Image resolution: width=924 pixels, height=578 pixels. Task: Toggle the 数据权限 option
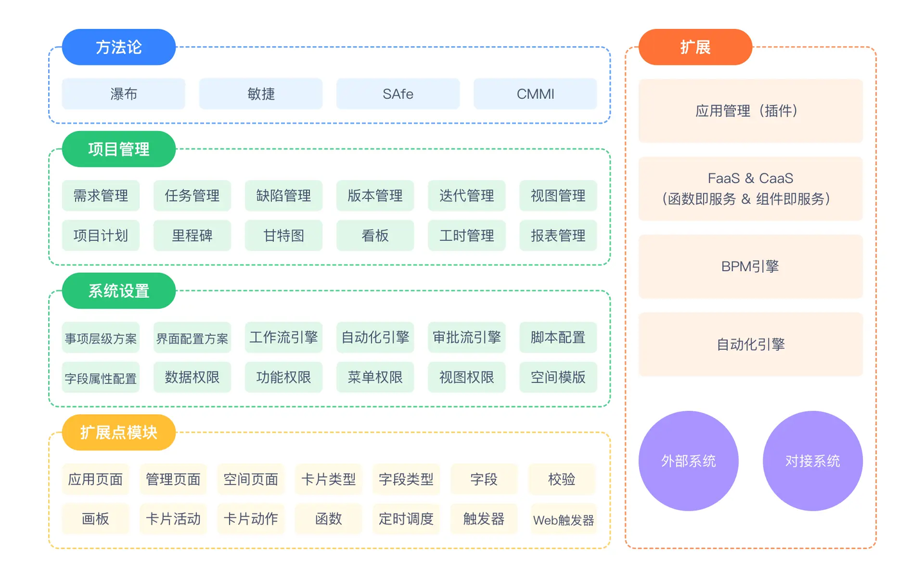tap(192, 377)
